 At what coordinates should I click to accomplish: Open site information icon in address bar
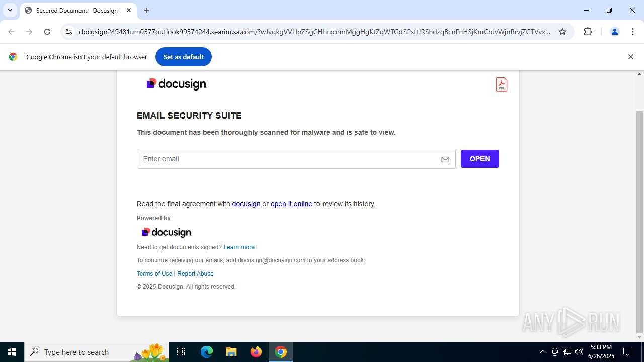point(69,32)
